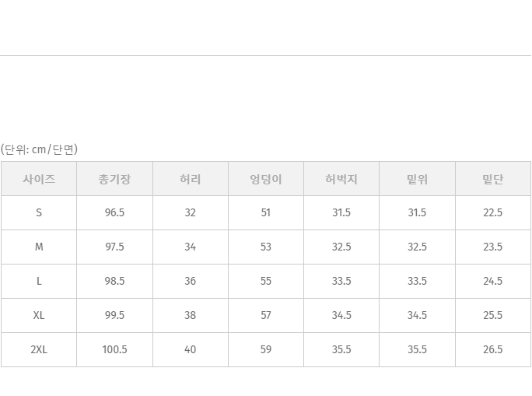Click the unit note (단위: cm/단면)
The height and width of the screenshot is (396, 532).
click(x=39, y=149)
